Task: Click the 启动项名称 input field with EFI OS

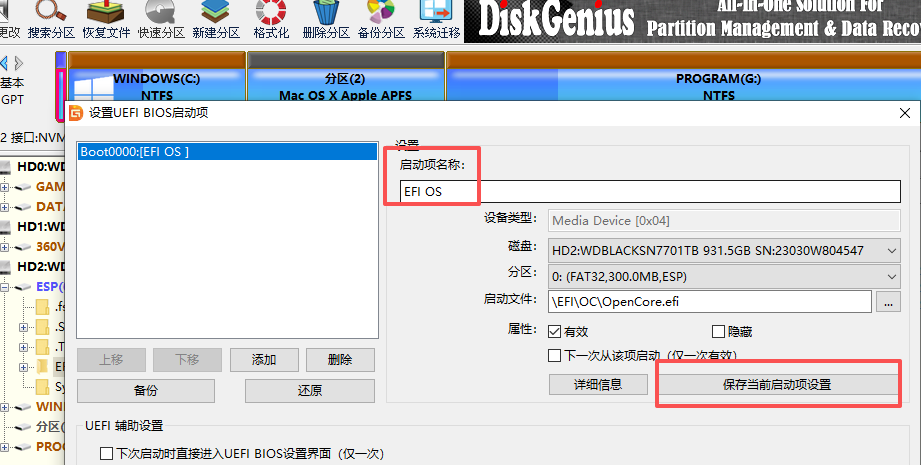Action: [650, 191]
